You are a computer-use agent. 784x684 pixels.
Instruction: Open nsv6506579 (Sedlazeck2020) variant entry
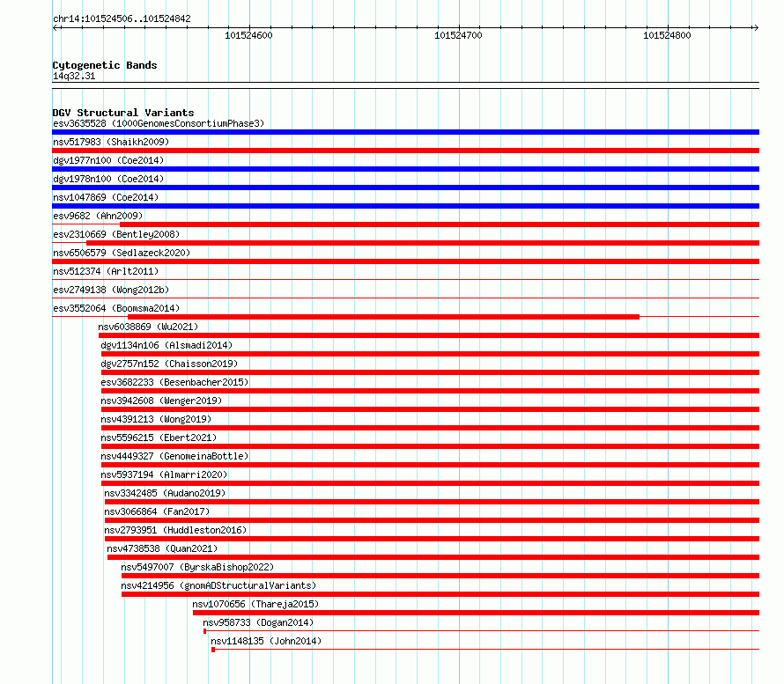pos(122,253)
